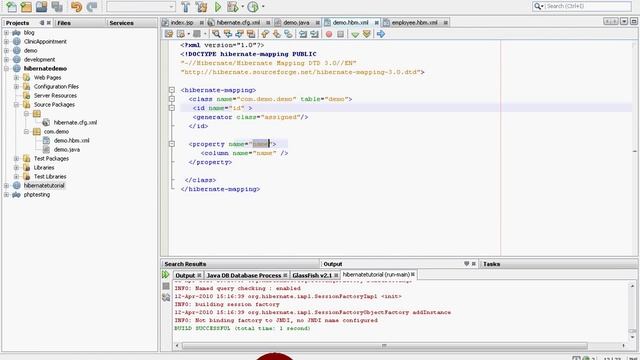Viewport: 640px width, 360px height.
Task: Open the Tasks panel tab
Action: click(x=491, y=264)
